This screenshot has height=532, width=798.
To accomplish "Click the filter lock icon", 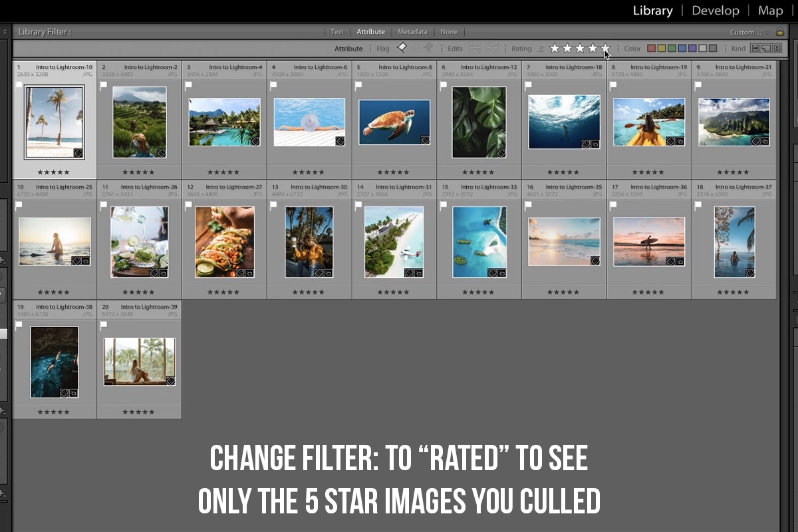I will click(779, 31).
